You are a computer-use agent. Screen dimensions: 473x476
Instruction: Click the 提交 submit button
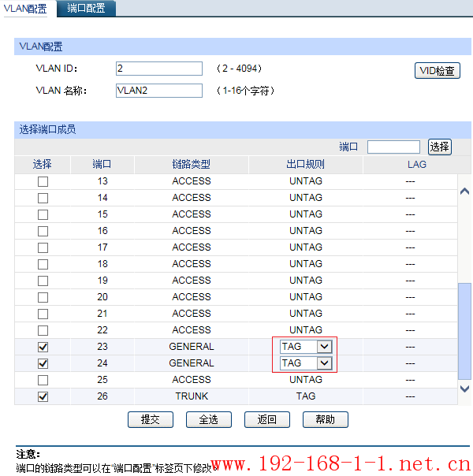click(x=151, y=419)
